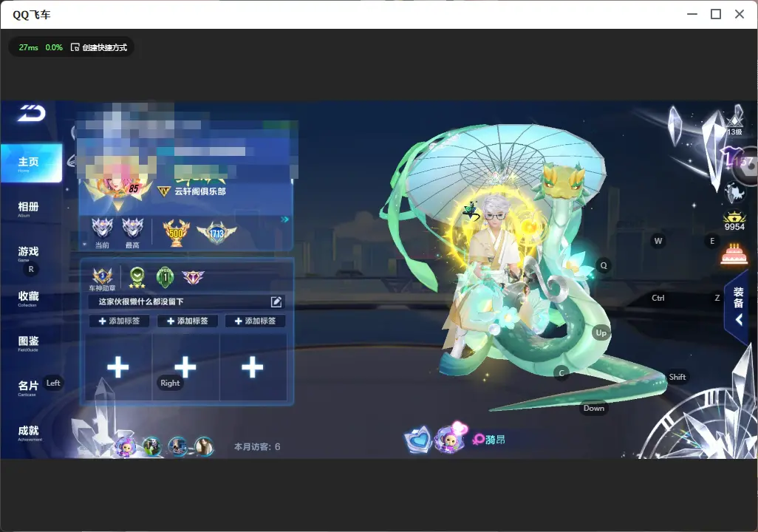Click the green number 1 gem badge
Viewport: 758px width, 532px height.
point(165,277)
